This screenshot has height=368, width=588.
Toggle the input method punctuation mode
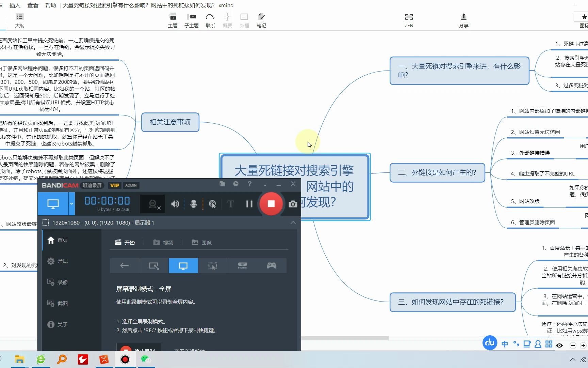[x=516, y=344]
